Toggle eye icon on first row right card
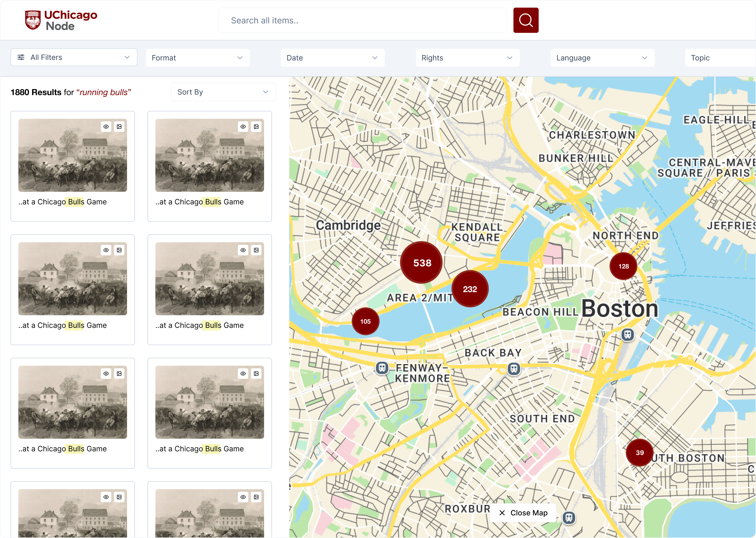Viewport: 756px width, 538px height. coord(243,127)
